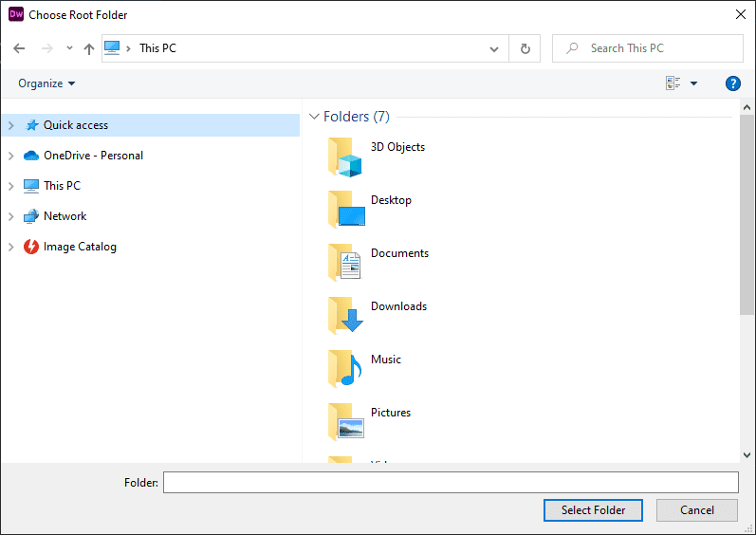Open recent locations dropdown arrow
Viewport: 756px width, 535px height.
click(x=69, y=47)
